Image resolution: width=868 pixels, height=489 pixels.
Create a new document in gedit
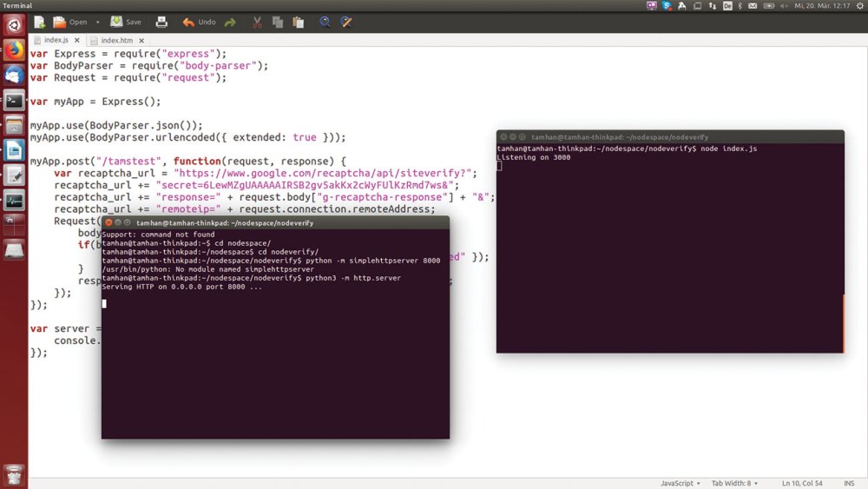39,23
